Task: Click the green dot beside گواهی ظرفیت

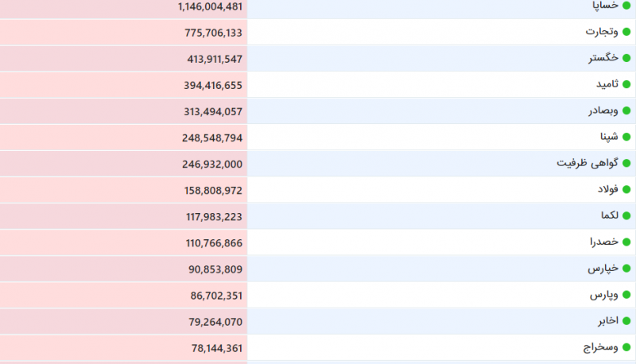Action: click(626, 163)
